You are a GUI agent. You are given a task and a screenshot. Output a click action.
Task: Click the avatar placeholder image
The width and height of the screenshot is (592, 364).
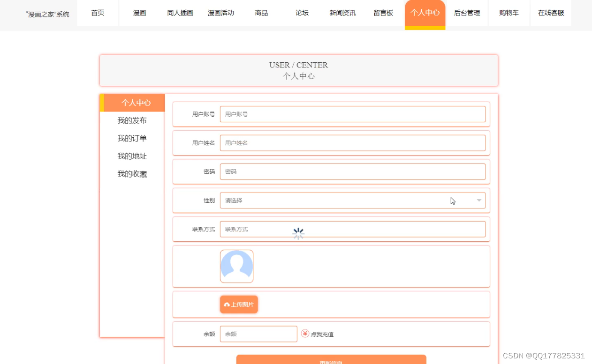pyautogui.click(x=236, y=266)
